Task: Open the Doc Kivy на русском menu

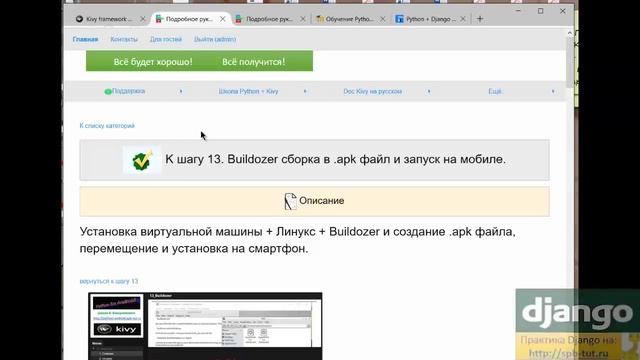Action: pos(373,91)
